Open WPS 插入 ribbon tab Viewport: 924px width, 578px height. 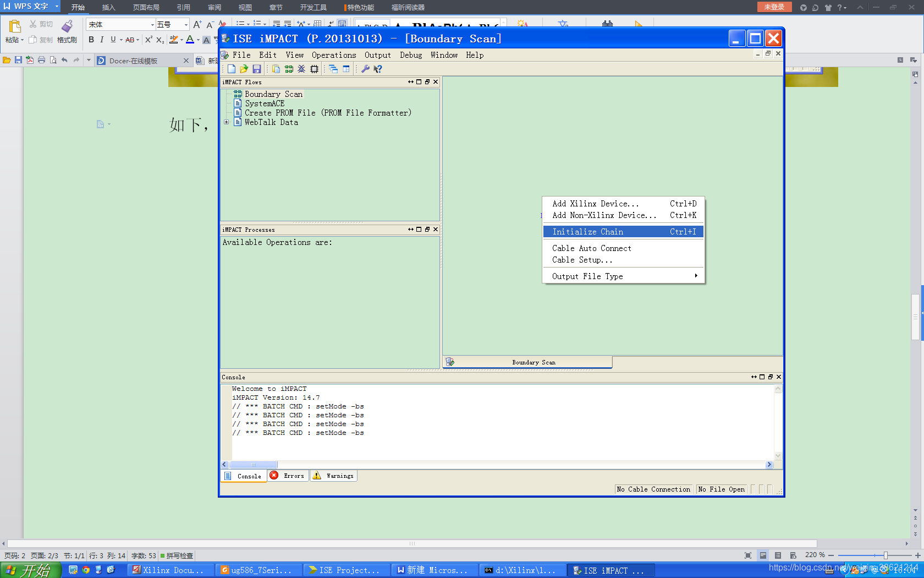click(x=108, y=8)
